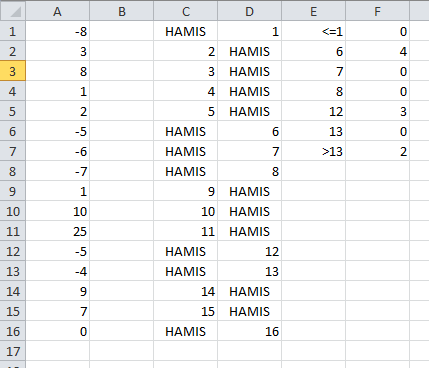
Task: Click cell D2 with HAMIS text
Action: (x=250, y=51)
